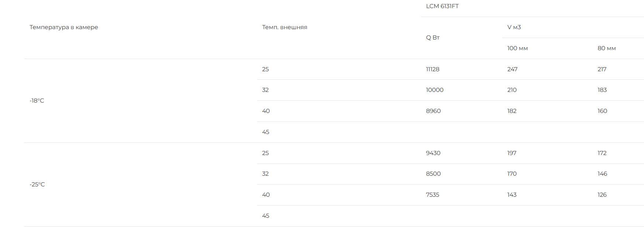Click the LCM 6131FT model header
644x227 pixels.
tap(442, 6)
